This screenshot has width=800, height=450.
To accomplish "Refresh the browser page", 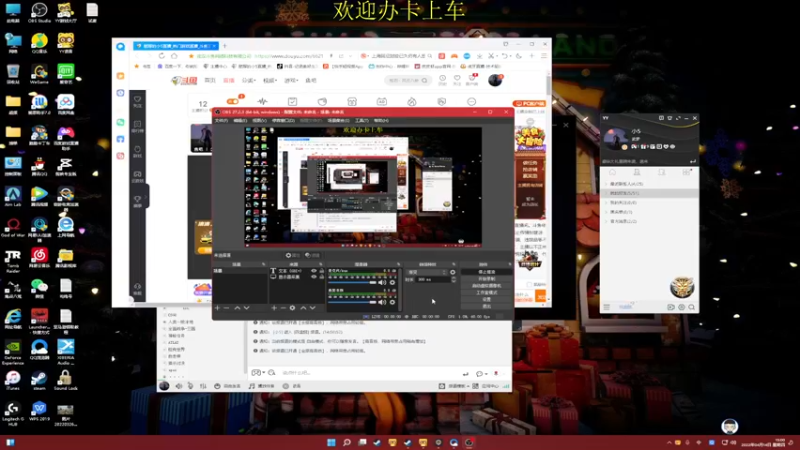I will tap(162, 56).
